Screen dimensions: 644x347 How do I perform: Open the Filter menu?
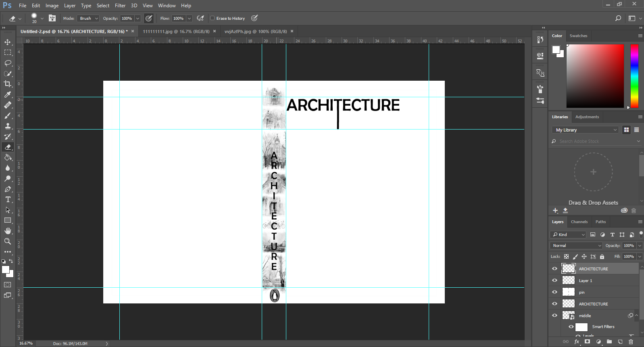[x=120, y=6]
